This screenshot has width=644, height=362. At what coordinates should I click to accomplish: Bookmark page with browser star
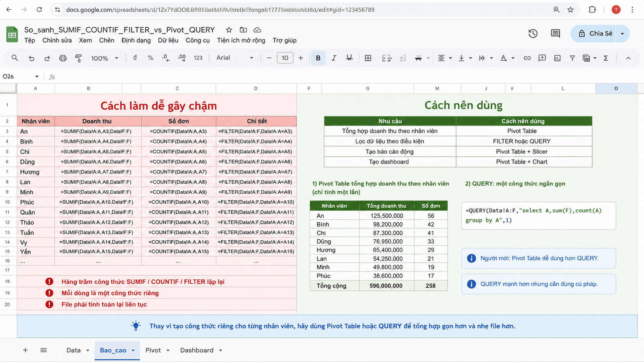(x=570, y=10)
